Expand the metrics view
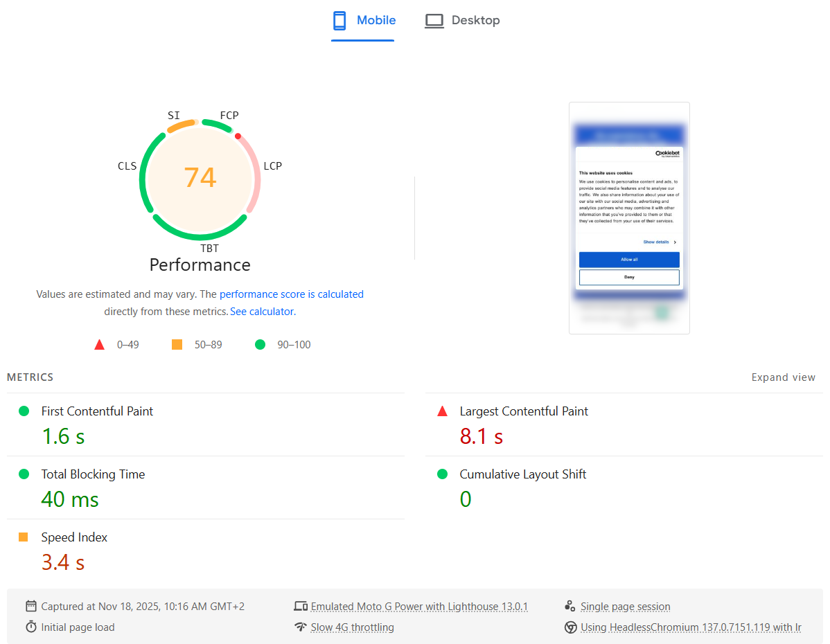This screenshot has height=644, width=830. pyautogui.click(x=783, y=377)
